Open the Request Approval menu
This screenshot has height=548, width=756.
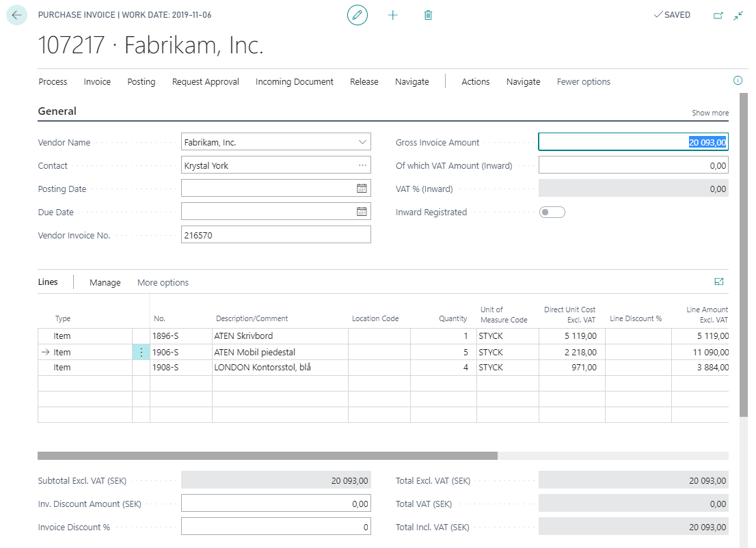point(205,82)
